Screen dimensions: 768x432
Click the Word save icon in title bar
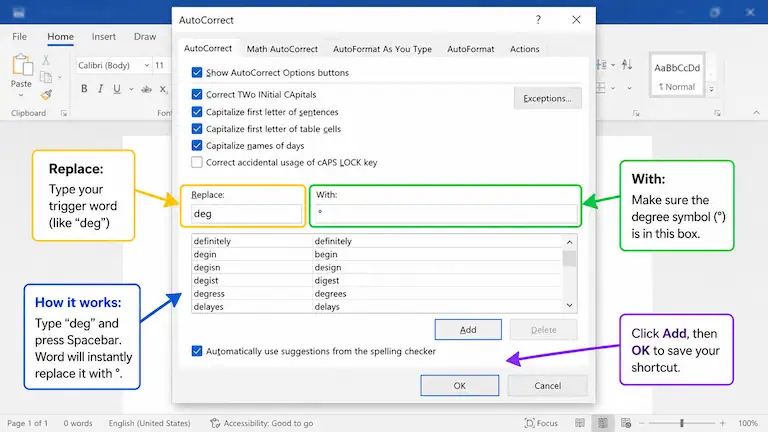[x=18, y=12]
